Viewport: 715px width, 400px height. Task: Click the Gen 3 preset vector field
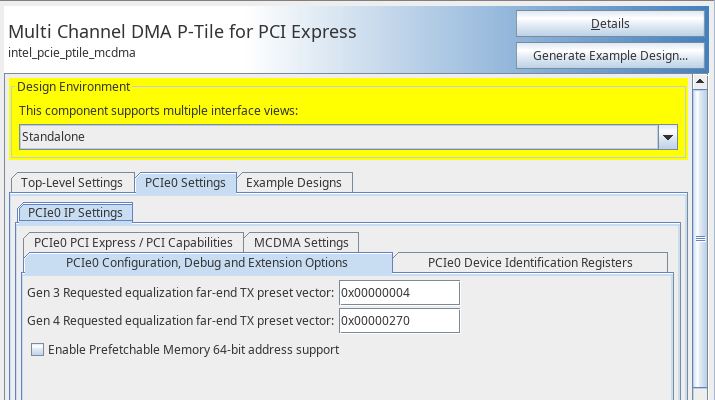tap(399, 292)
